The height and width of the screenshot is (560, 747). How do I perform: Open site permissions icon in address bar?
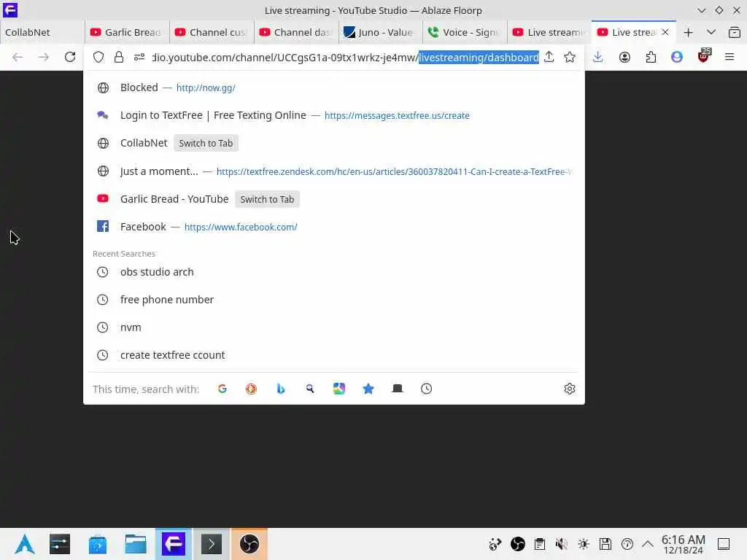click(x=139, y=57)
